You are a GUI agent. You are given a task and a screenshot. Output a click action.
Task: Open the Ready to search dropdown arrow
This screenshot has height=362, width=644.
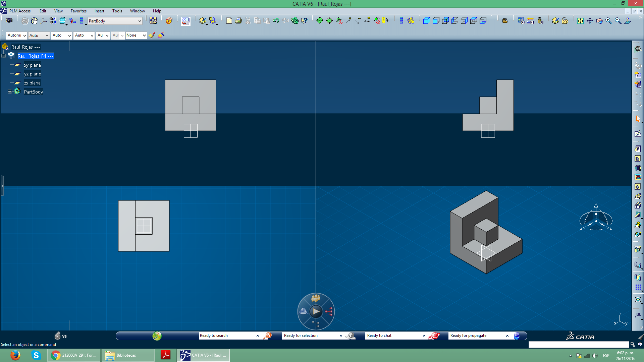258,336
